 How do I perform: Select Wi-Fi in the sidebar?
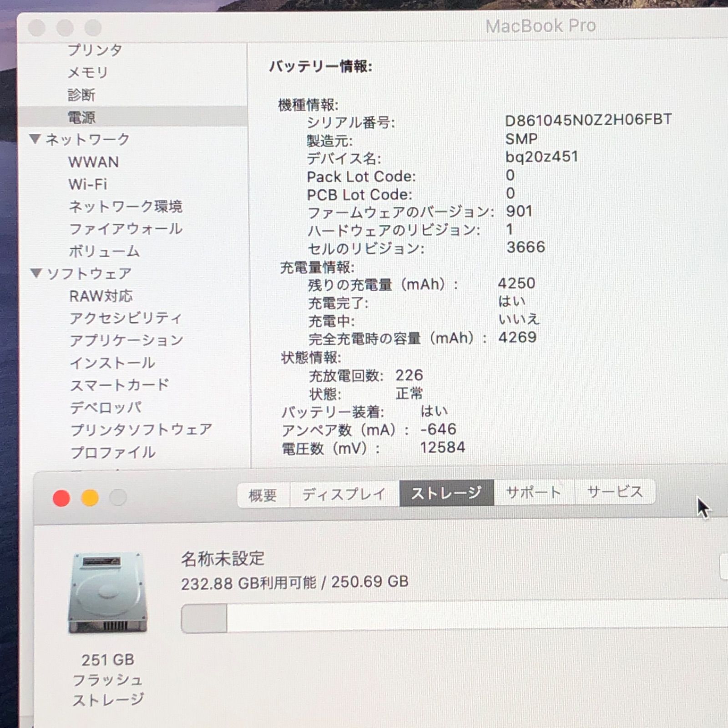click(88, 184)
